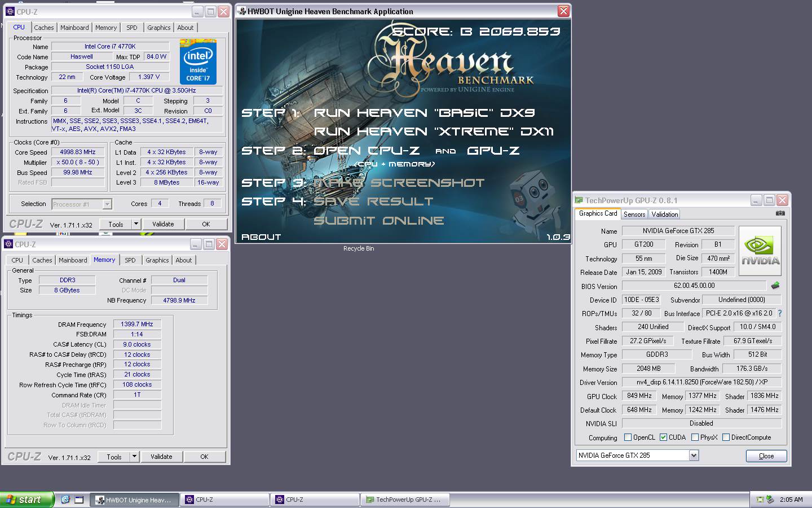Click the Core Speed value 4998.83 MHz
This screenshot has width=812, height=508.
78,152
